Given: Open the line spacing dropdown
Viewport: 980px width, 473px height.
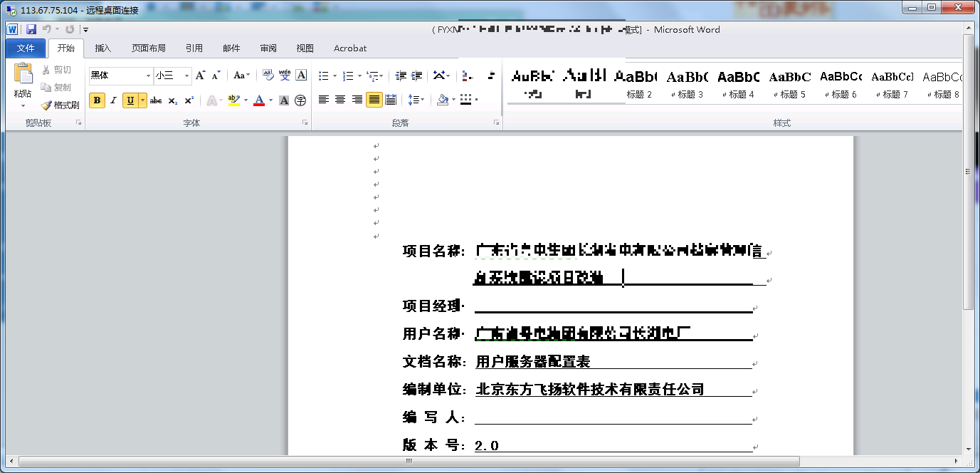Looking at the screenshot, I should click(416, 100).
